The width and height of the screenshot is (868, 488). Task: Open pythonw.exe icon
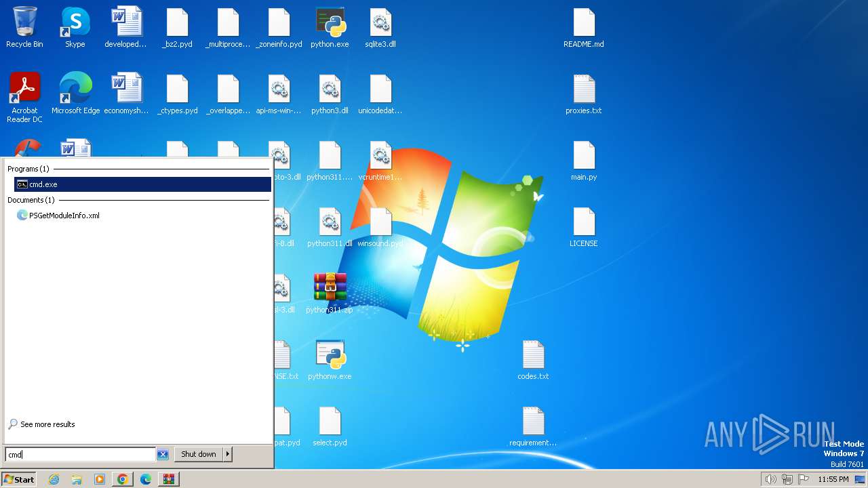point(330,360)
